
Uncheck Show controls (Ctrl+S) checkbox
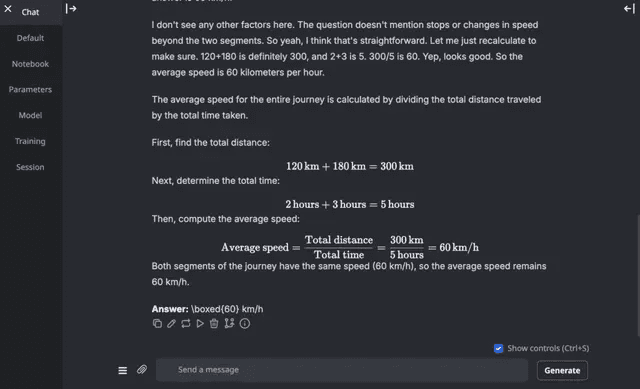click(x=498, y=348)
